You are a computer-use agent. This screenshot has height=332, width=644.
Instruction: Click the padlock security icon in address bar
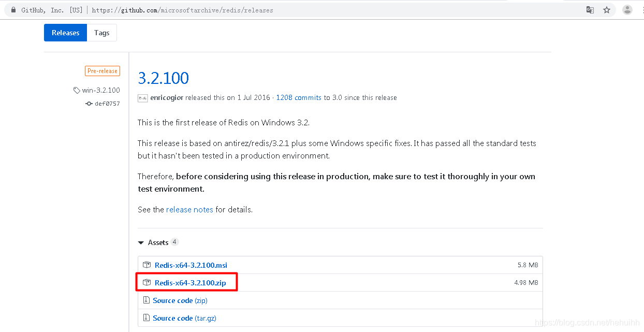click(x=13, y=10)
